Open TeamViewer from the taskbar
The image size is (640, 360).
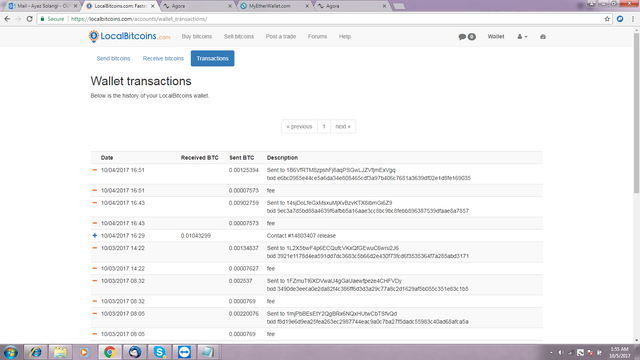click(184, 352)
